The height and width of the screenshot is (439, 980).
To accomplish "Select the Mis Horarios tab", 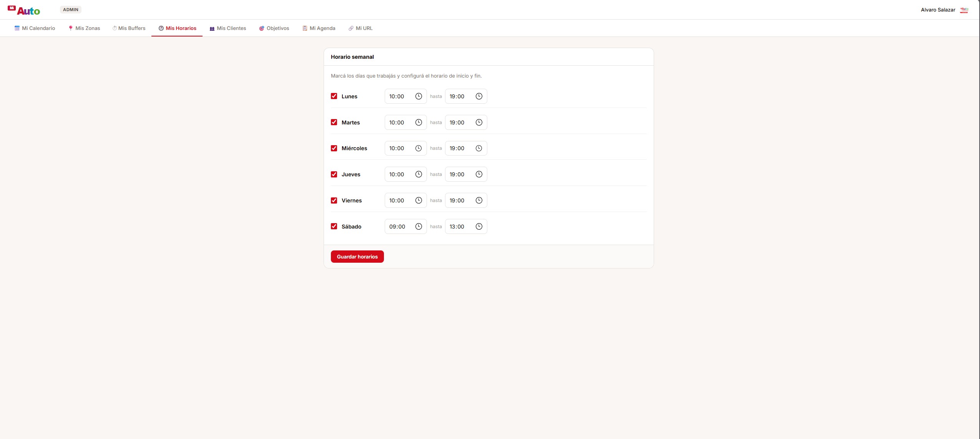I will [x=177, y=28].
